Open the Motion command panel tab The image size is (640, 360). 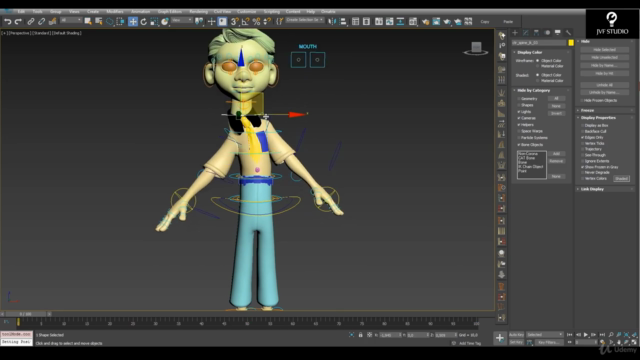pyautogui.click(x=547, y=33)
